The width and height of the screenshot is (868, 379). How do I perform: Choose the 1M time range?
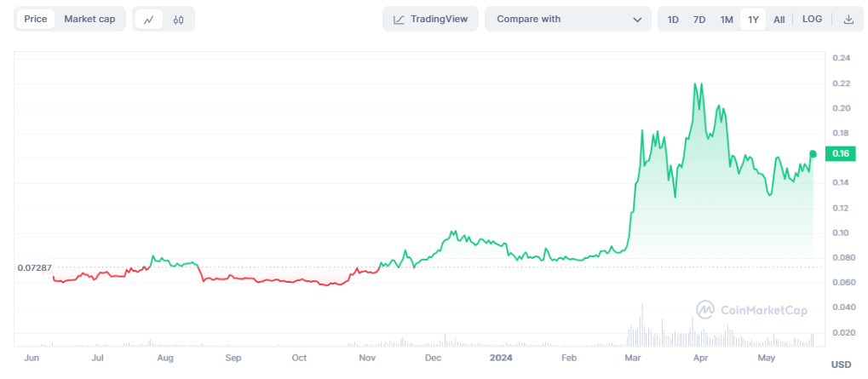pos(726,19)
